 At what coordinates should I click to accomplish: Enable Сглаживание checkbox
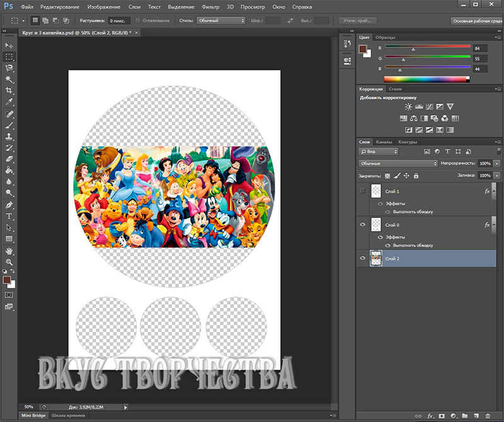(137, 21)
